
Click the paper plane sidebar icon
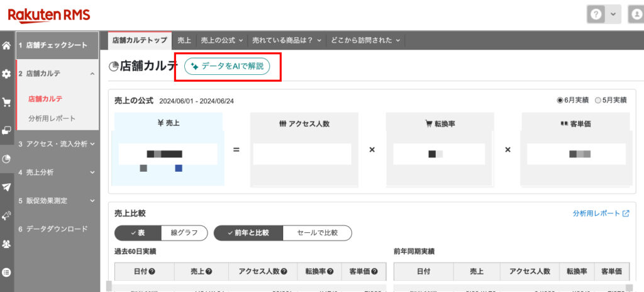pos(6,187)
